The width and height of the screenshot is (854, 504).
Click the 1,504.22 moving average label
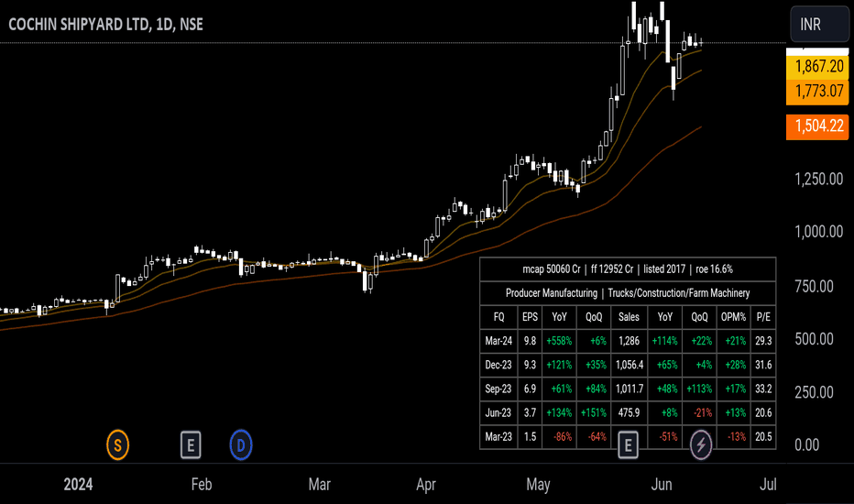817,126
